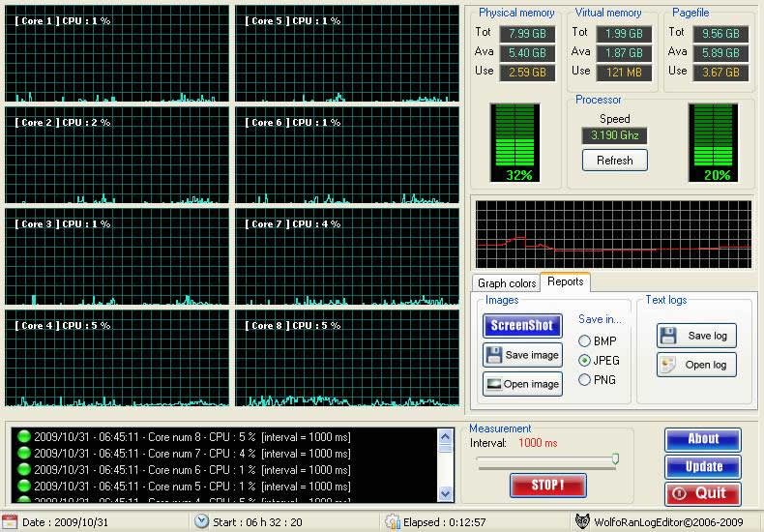The width and height of the screenshot is (764, 532).
Task: Refresh the processor speed
Action: pyautogui.click(x=615, y=161)
